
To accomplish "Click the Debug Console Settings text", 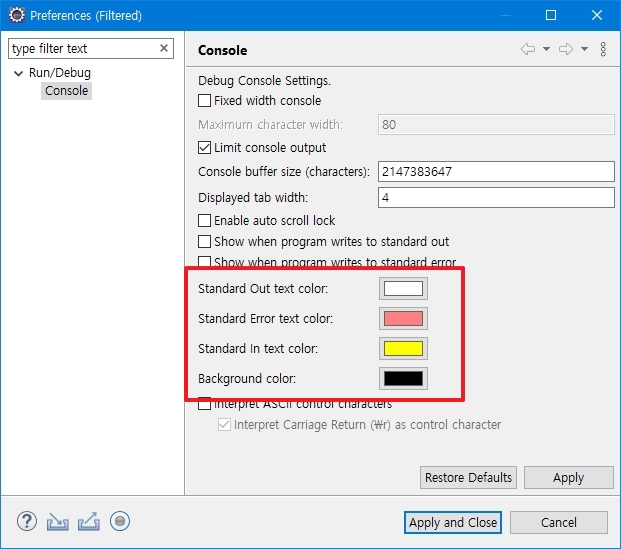I will point(265,80).
